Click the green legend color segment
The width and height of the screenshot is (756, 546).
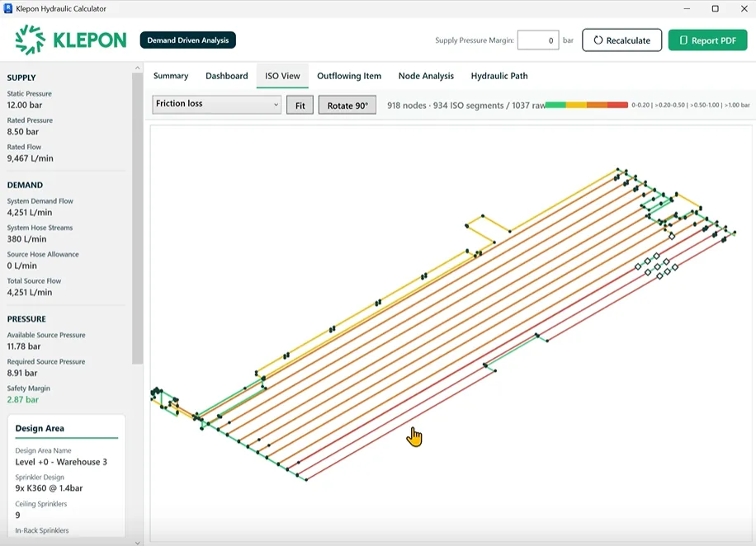[555, 105]
